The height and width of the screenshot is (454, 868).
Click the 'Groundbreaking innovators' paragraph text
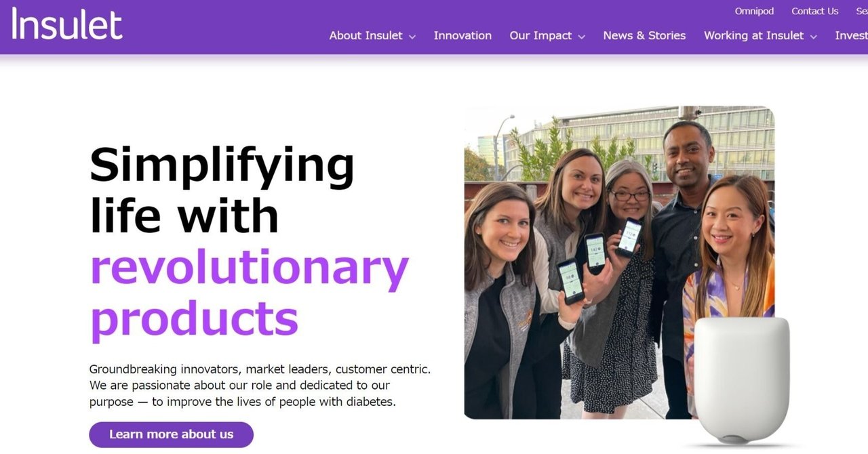[x=260, y=386]
